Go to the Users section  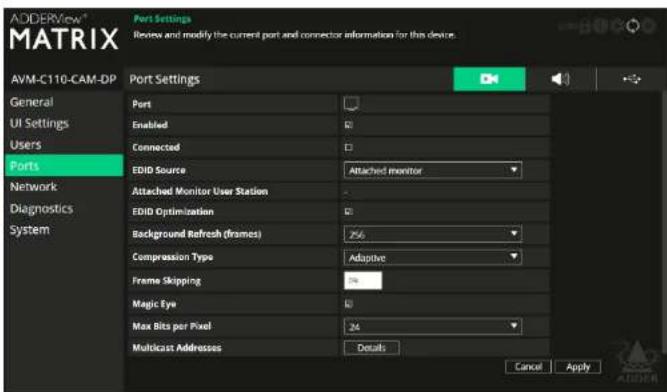click(26, 145)
